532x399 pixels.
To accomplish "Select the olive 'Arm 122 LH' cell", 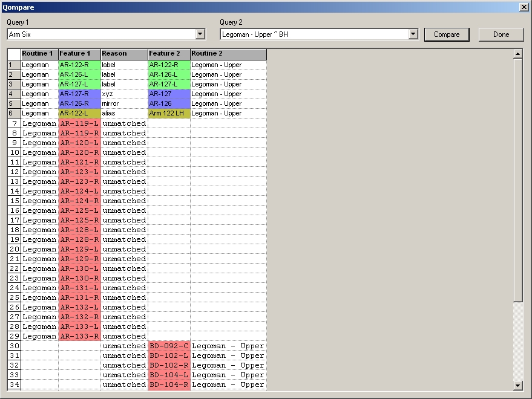I will pyautogui.click(x=169, y=113).
